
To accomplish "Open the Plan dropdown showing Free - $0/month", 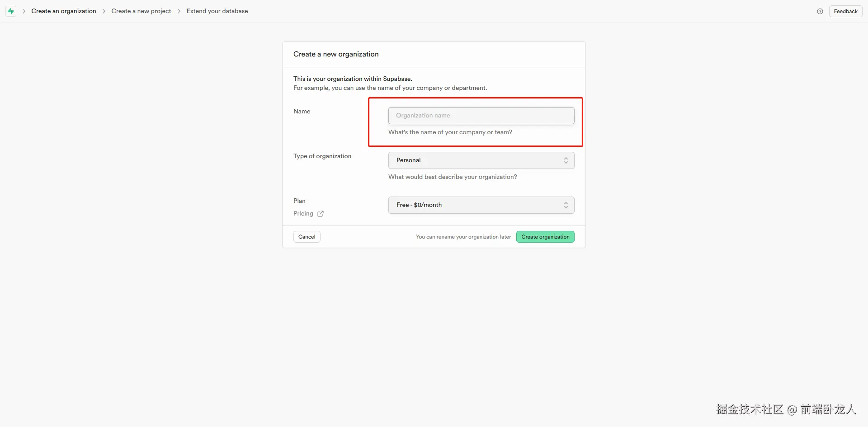I will [x=481, y=205].
